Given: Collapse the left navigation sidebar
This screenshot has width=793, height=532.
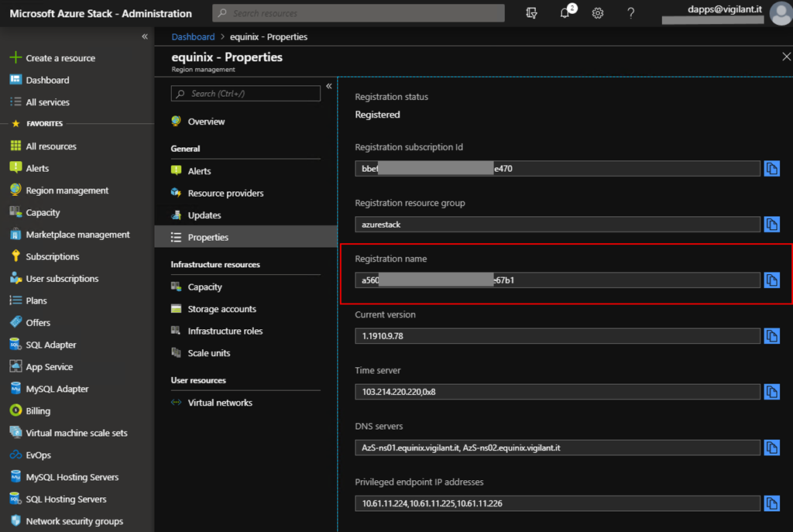Looking at the screenshot, I should (145, 37).
